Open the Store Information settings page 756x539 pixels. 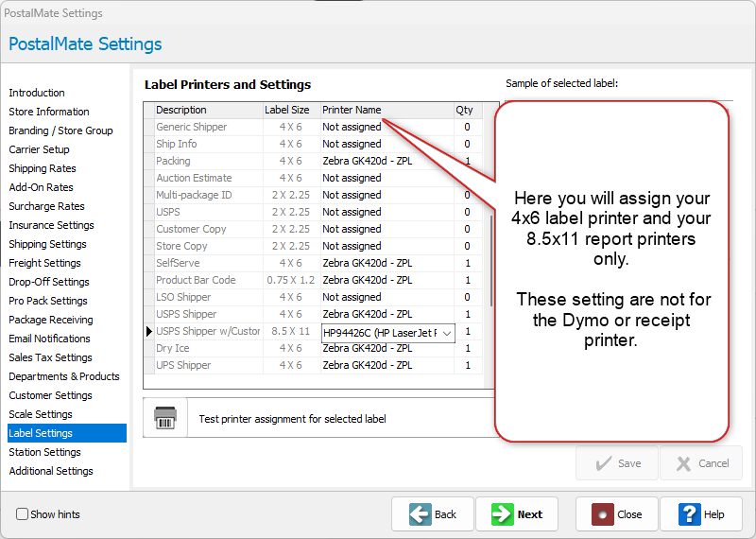point(49,112)
